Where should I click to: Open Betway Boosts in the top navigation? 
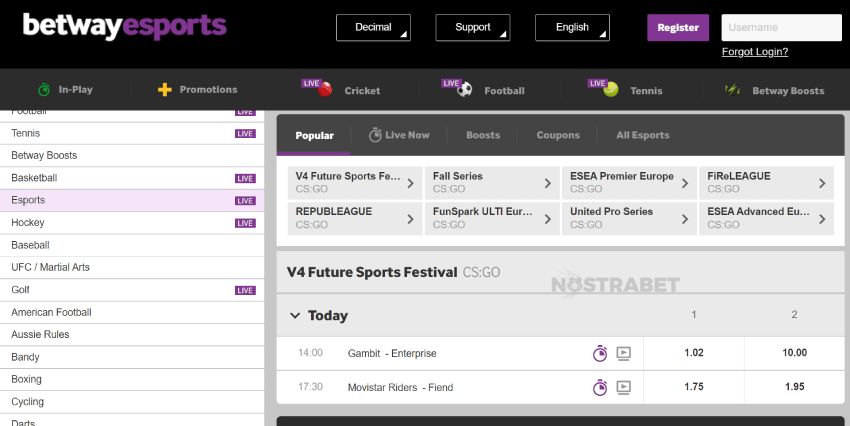[775, 90]
